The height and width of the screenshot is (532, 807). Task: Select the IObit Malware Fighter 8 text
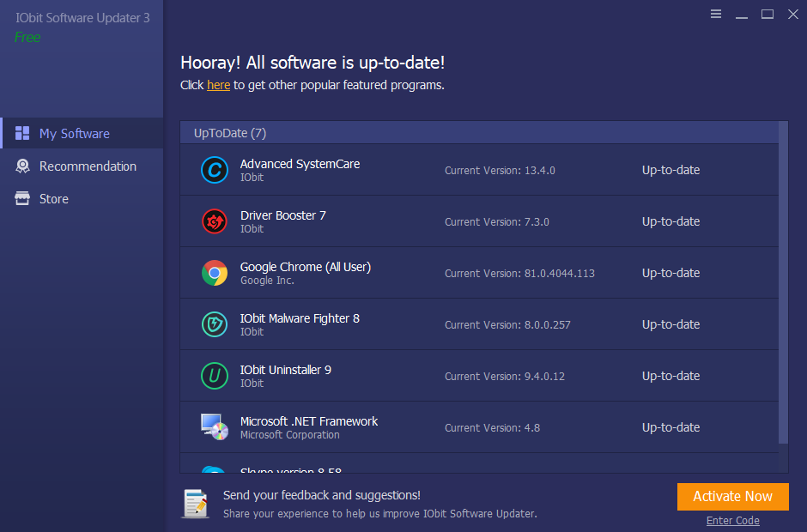coord(300,318)
